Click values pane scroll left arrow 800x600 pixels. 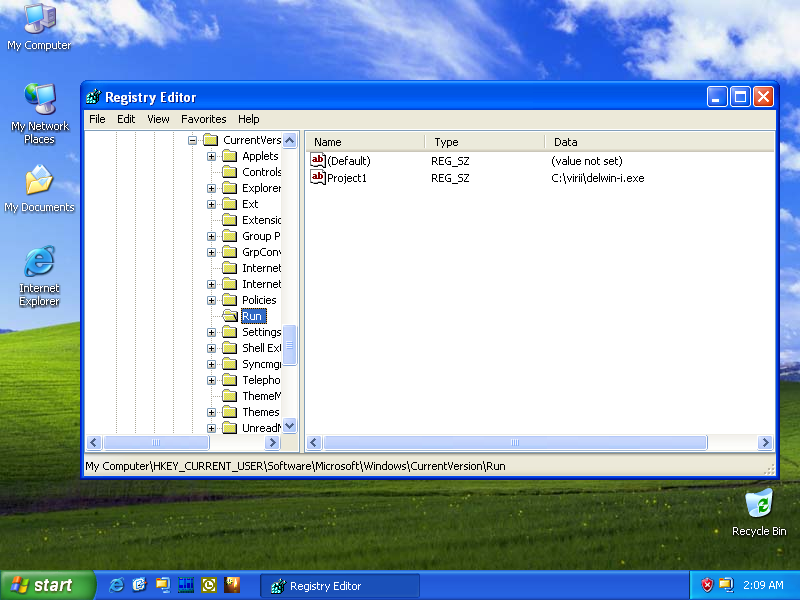click(314, 442)
